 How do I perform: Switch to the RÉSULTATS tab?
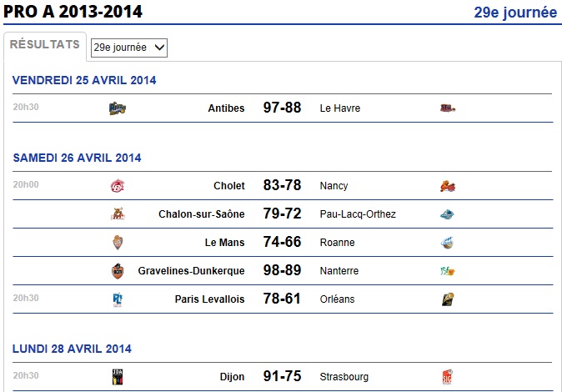click(x=45, y=44)
